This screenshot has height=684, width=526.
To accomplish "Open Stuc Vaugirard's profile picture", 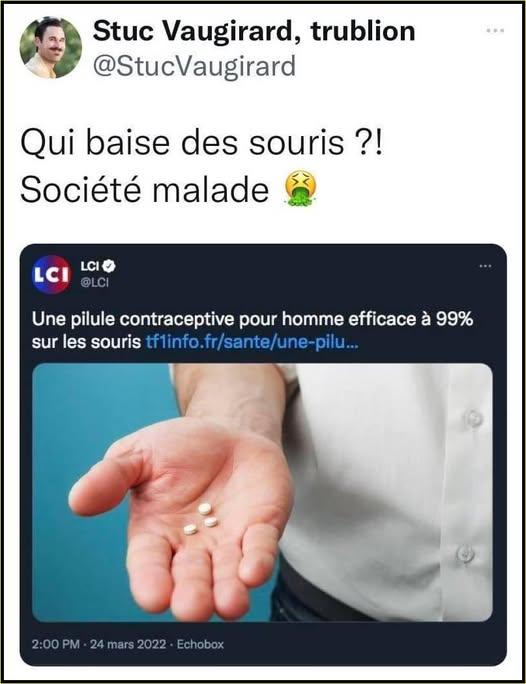I will pos(51,48).
